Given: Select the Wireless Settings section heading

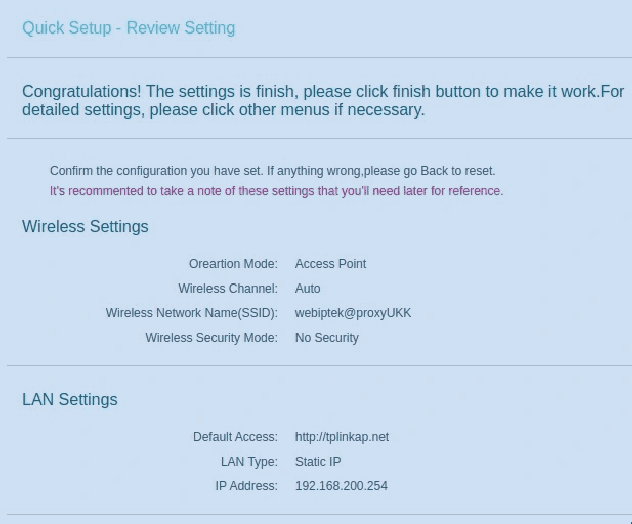Looking at the screenshot, I should click(x=85, y=227).
